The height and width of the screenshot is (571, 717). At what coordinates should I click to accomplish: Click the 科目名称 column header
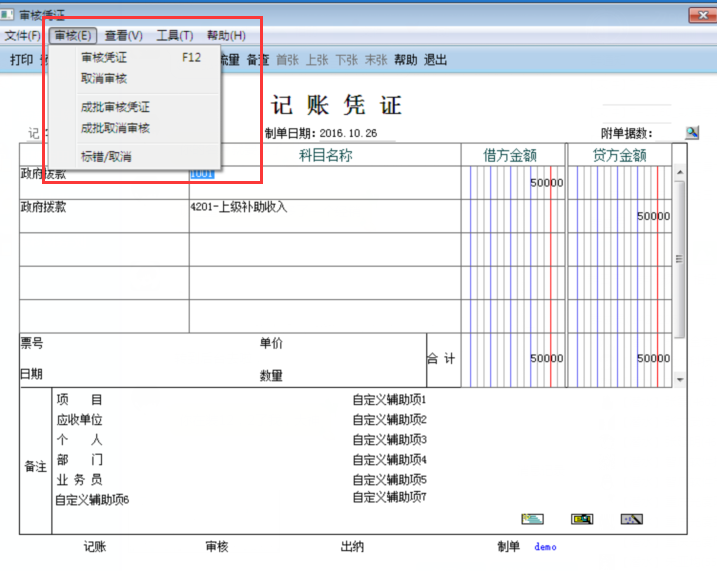pos(325,155)
